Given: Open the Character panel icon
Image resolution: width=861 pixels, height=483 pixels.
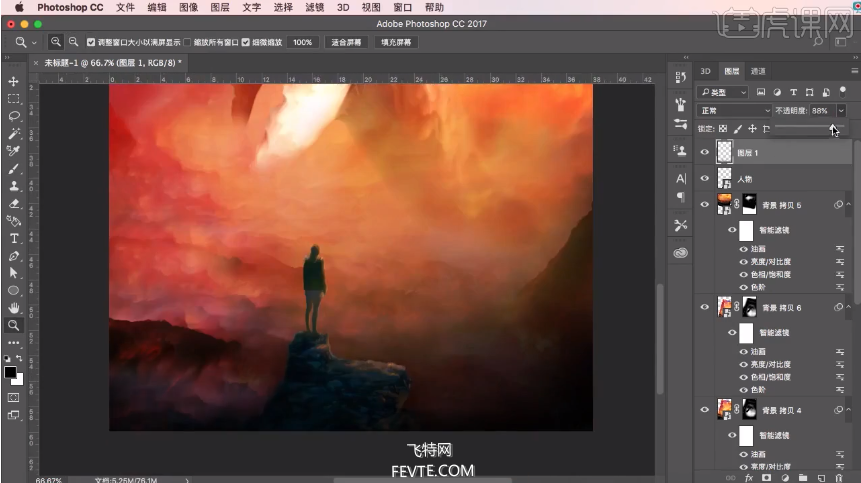Looking at the screenshot, I should coord(681,179).
